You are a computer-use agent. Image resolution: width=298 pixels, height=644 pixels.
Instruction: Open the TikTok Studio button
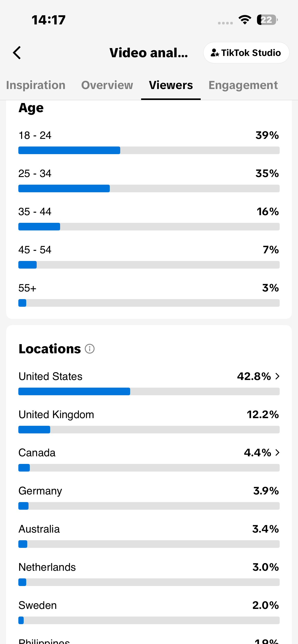pyautogui.click(x=246, y=53)
